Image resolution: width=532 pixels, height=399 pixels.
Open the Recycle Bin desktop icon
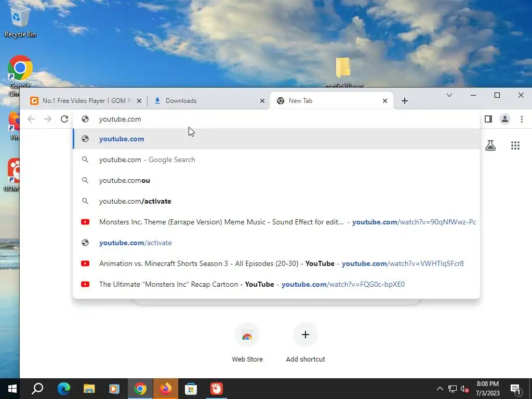20,21
